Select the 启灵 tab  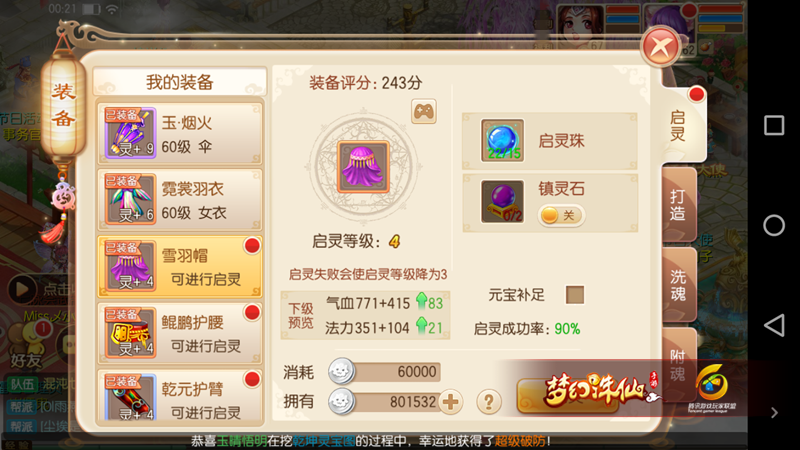point(681,125)
